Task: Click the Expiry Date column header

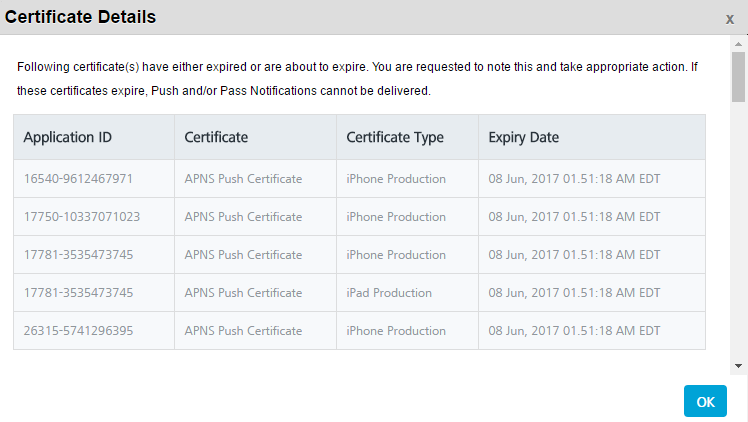Action: point(523,137)
